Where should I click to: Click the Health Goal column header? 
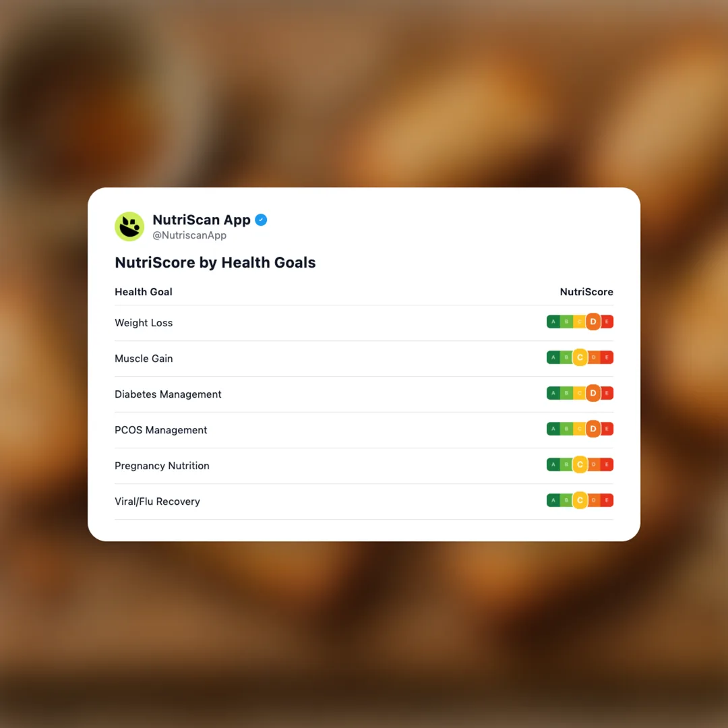click(144, 292)
